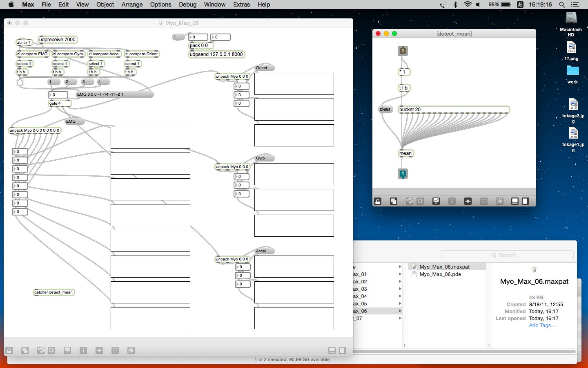Click the patcher lock icon in Myo_Max_06
Image resolution: width=588 pixels, height=368 pixels.
(9, 350)
